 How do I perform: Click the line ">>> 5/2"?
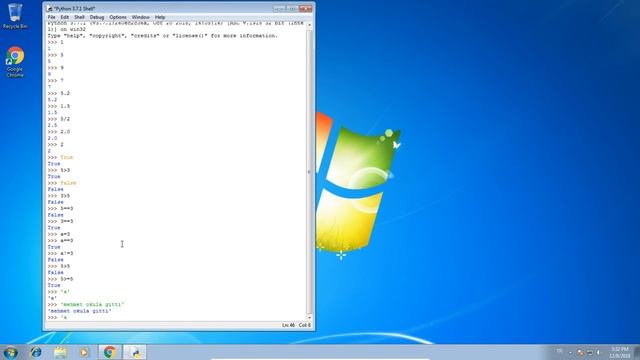point(58,119)
